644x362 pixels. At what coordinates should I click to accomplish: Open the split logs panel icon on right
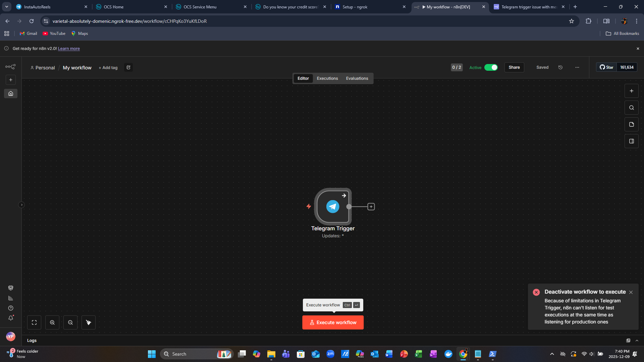tap(631, 141)
